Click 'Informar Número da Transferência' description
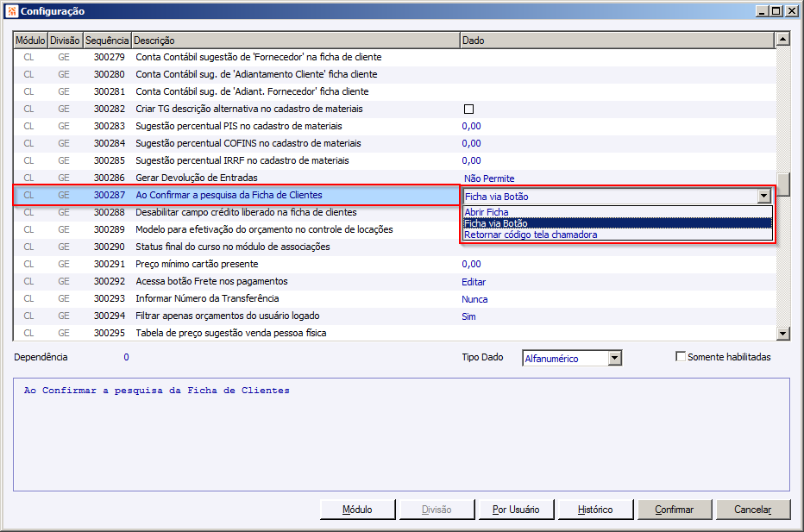Viewport: 804px width, 532px height. click(207, 298)
